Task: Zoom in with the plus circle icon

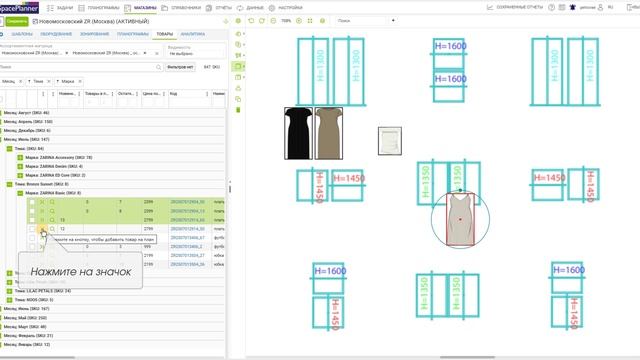Action: (299, 20)
